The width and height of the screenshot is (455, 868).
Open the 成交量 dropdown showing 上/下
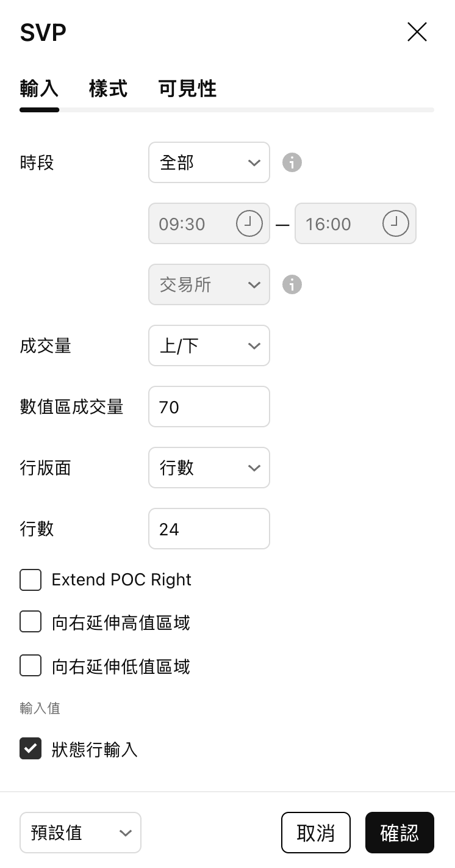[x=209, y=346]
